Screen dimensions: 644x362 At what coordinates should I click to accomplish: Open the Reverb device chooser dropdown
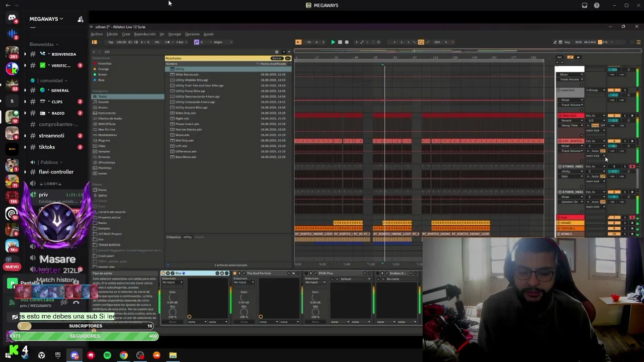pyautogui.click(x=572, y=121)
